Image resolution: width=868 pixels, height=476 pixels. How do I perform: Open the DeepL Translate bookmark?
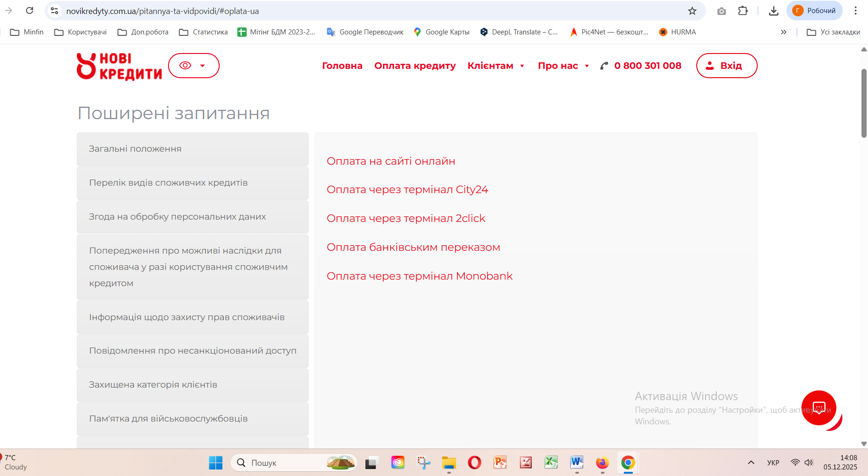click(519, 32)
